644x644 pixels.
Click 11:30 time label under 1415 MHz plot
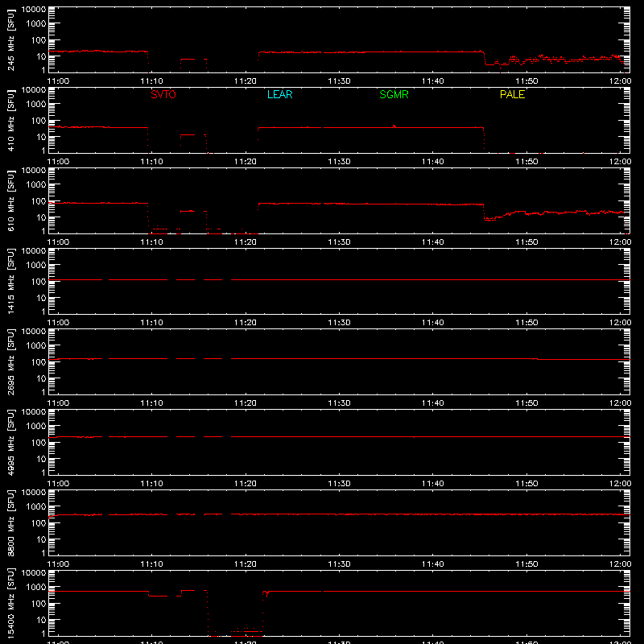[339, 323]
